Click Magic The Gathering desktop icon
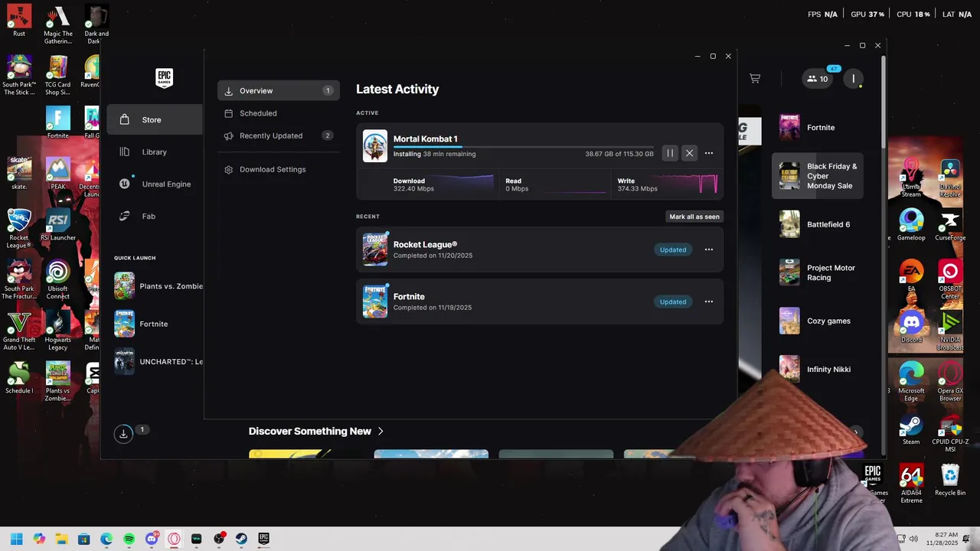The width and height of the screenshot is (980, 551). pos(58,25)
